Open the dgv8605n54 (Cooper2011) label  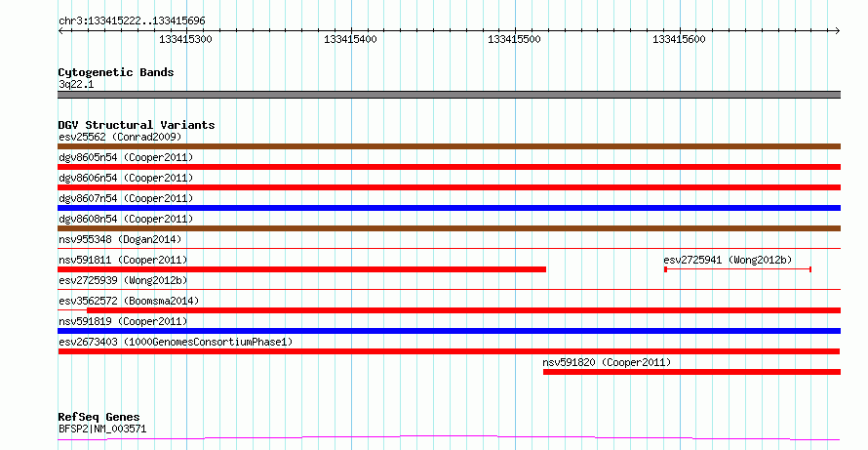(x=126, y=157)
